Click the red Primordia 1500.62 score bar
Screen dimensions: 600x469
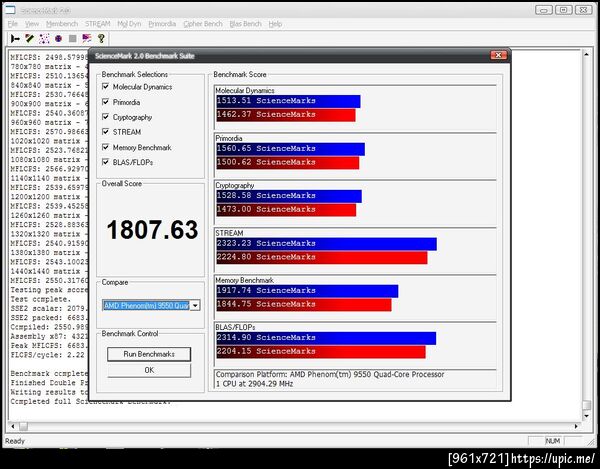288,163
